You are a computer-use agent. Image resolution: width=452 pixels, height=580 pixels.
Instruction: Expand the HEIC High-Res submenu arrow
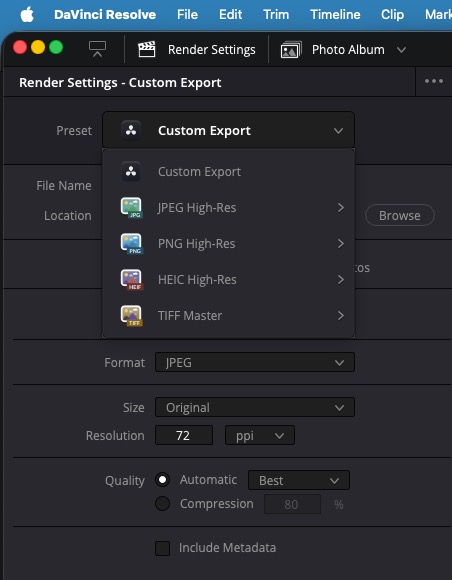(341, 279)
